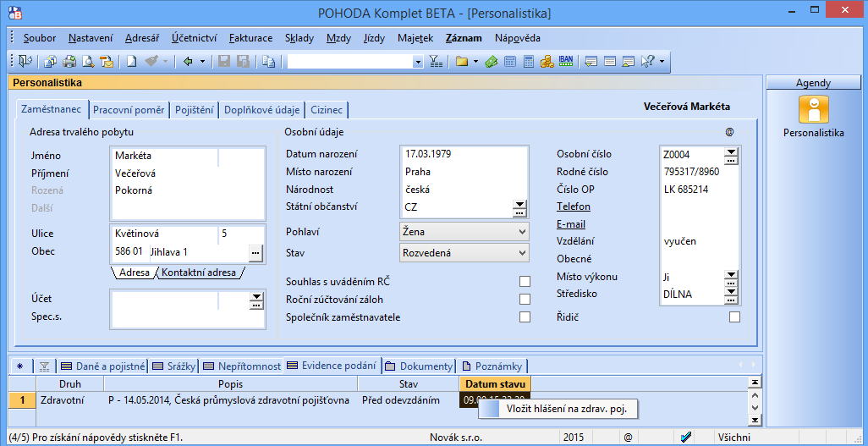
Task: Open the Místo výkonu selection button
Action: [x=731, y=278]
